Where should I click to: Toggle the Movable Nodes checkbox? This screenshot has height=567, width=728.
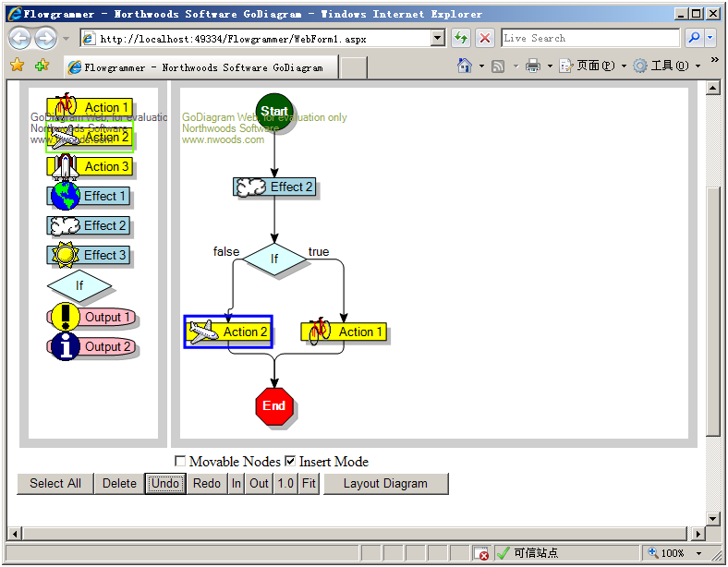coord(180,461)
